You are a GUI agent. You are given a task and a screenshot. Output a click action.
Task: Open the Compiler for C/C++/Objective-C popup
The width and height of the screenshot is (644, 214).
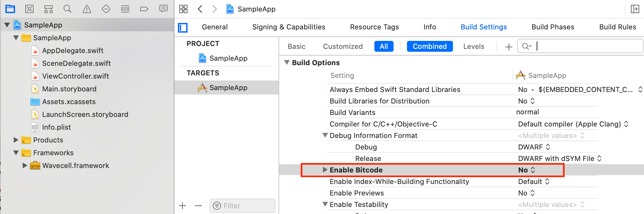(573, 124)
